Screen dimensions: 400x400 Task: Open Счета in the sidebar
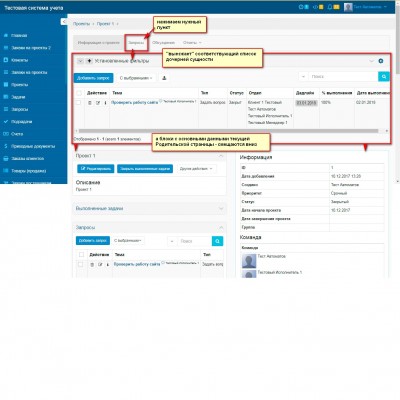tap(17, 134)
